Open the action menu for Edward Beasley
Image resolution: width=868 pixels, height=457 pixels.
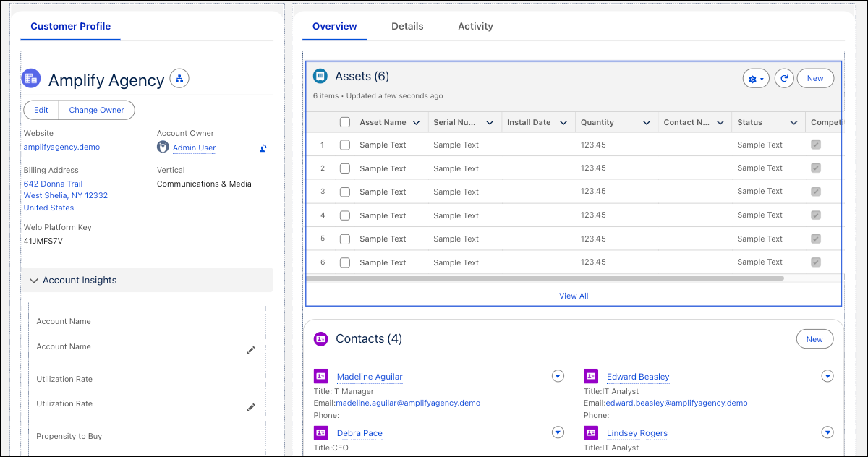[x=828, y=376]
